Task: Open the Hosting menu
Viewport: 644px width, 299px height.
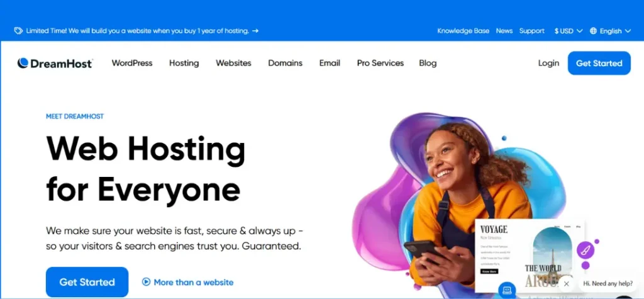Action: pos(184,63)
